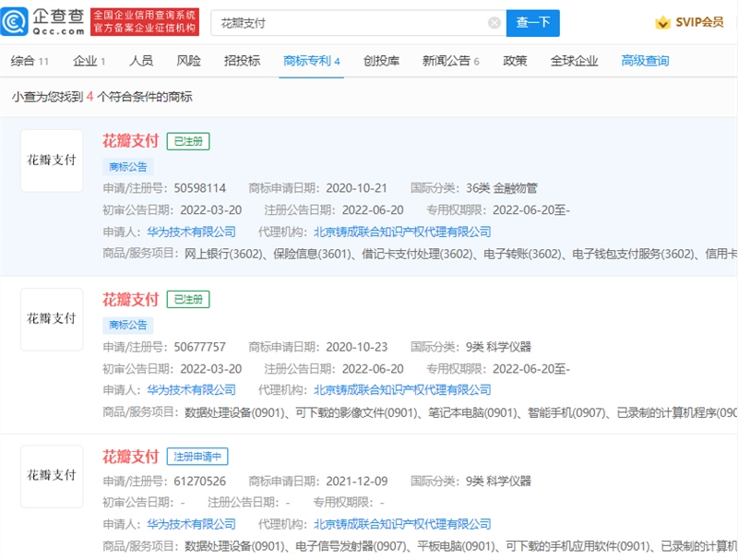Open the 新闻公告 tab
This screenshot has width=738, height=560.
click(x=450, y=62)
